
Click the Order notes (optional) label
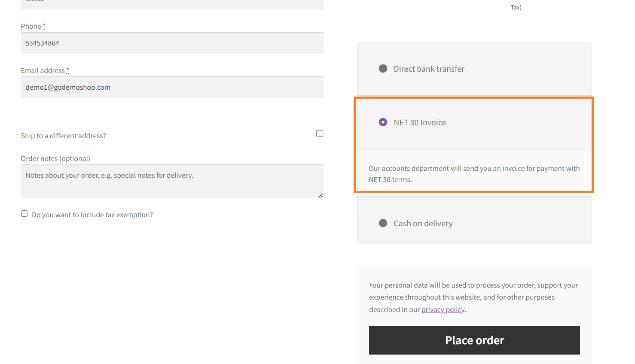coord(55,158)
